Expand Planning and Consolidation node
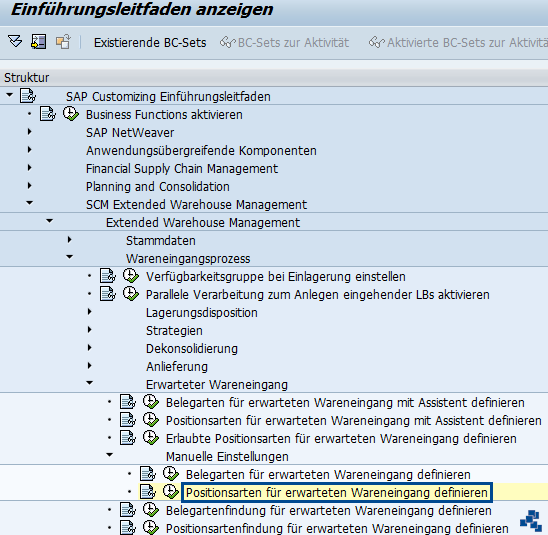 tap(29, 186)
